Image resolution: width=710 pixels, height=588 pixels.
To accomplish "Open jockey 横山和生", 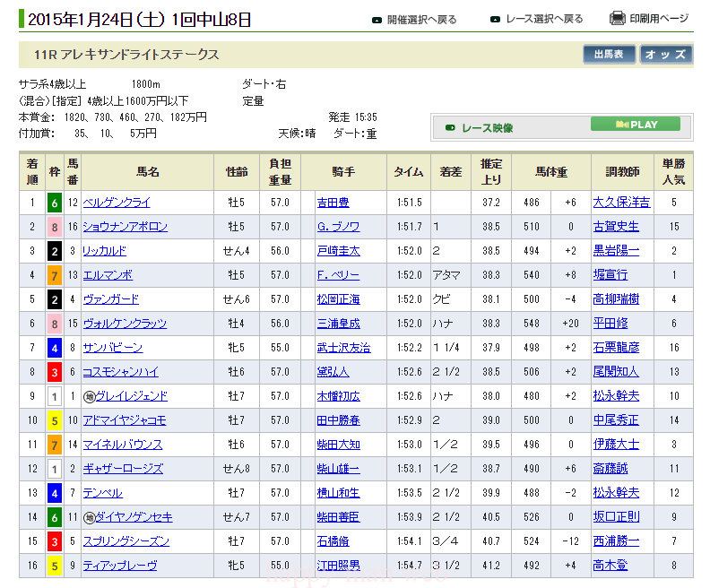I will click(338, 493).
